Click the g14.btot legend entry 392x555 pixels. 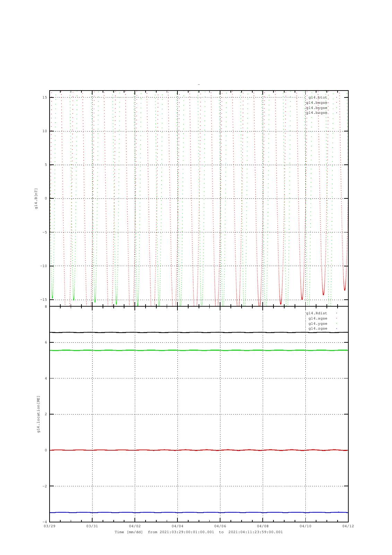tap(318, 97)
